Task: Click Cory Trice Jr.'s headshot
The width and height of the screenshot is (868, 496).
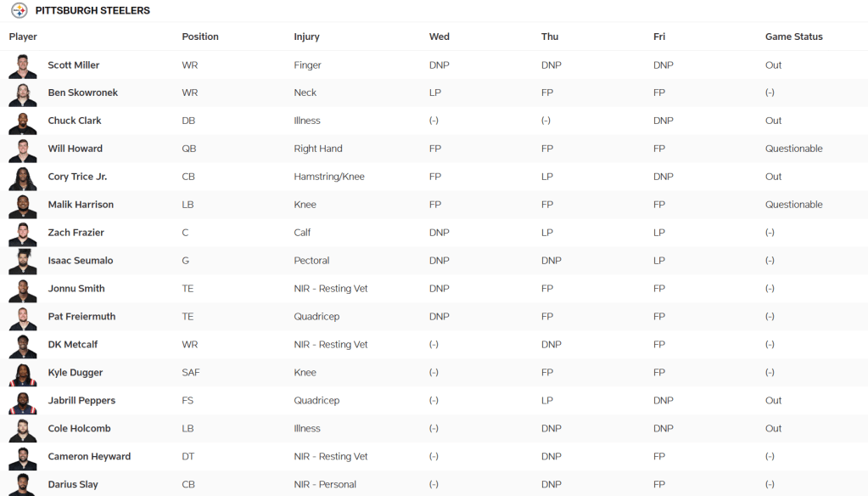Action: coord(23,178)
